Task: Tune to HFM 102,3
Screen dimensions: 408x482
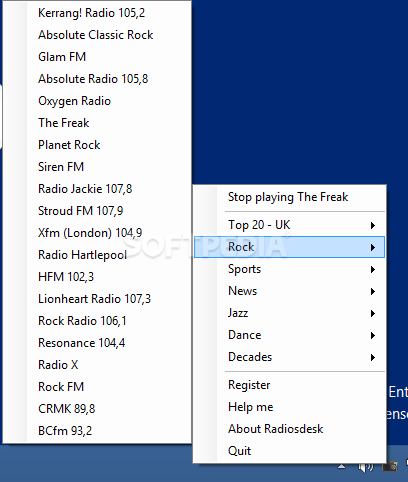Action: [97, 277]
